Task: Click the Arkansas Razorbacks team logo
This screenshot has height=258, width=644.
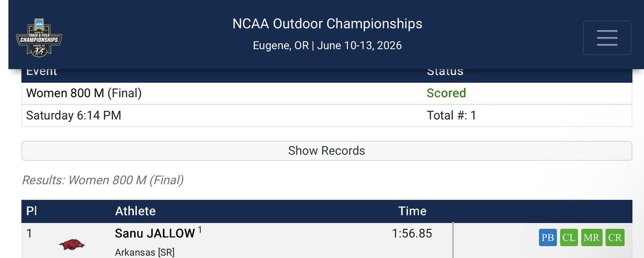Action: (x=71, y=245)
